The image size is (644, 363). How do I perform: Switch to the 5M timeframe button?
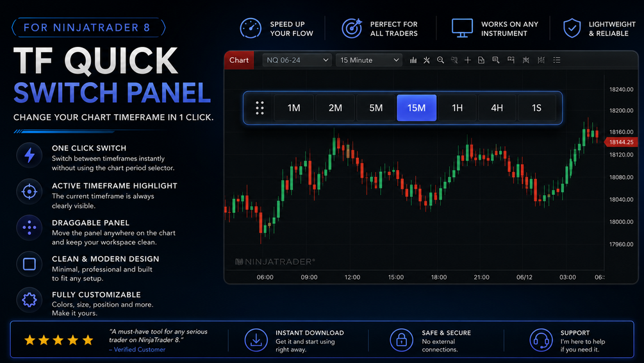(x=376, y=108)
